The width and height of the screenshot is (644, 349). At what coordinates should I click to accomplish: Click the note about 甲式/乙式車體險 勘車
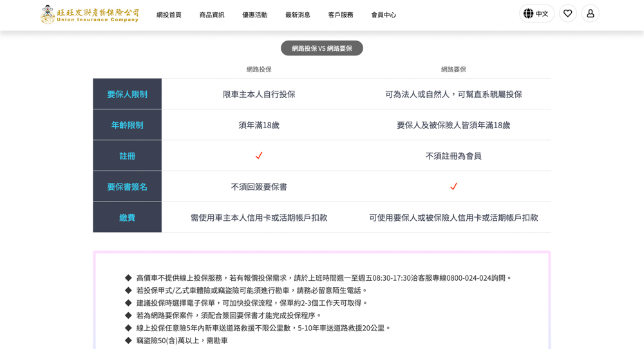(251, 290)
